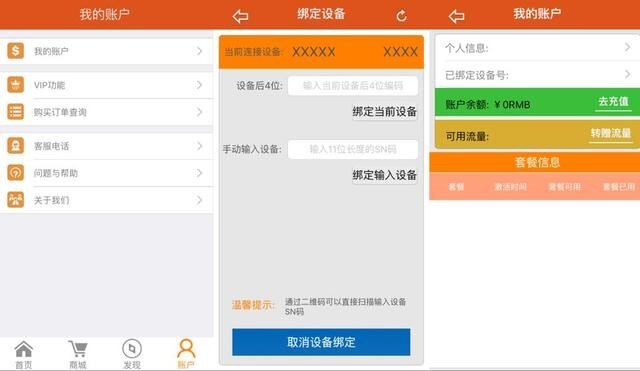Tap 已绑定设备号 label
Viewport: 640px width, 371px height.
(476, 75)
